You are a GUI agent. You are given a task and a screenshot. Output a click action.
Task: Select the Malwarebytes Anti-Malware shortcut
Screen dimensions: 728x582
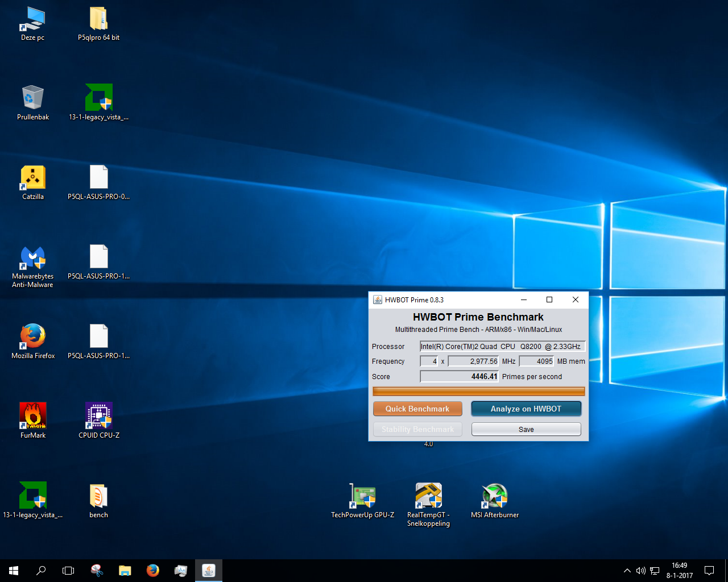coord(33,266)
